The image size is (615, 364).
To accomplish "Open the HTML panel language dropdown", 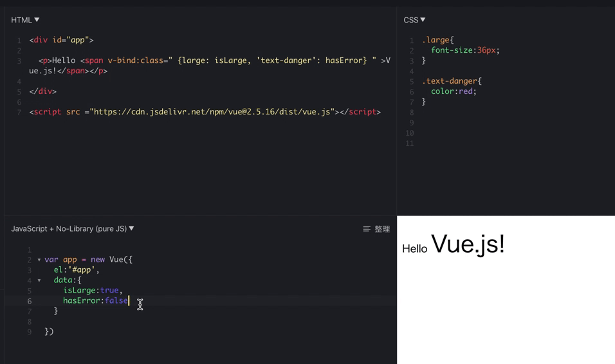I will click(x=25, y=20).
